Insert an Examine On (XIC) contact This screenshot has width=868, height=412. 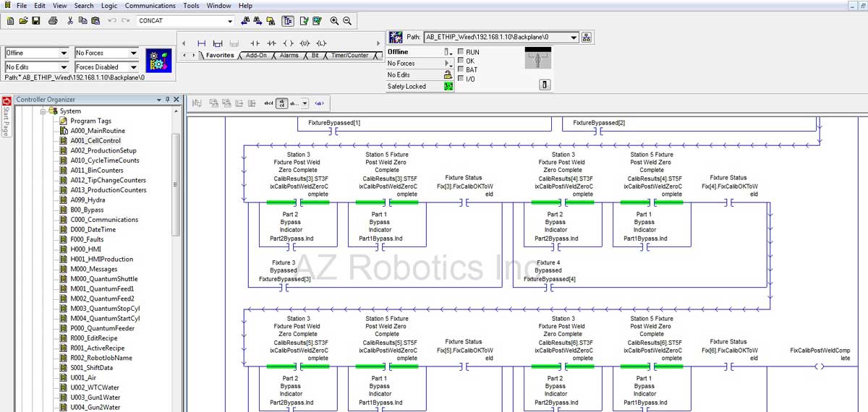coord(255,43)
